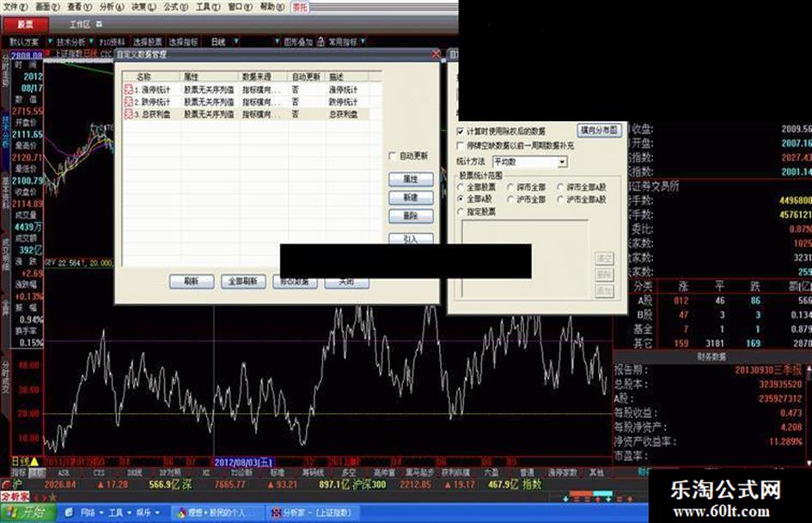Click the 引入 button
The image size is (812, 523).
click(x=411, y=238)
